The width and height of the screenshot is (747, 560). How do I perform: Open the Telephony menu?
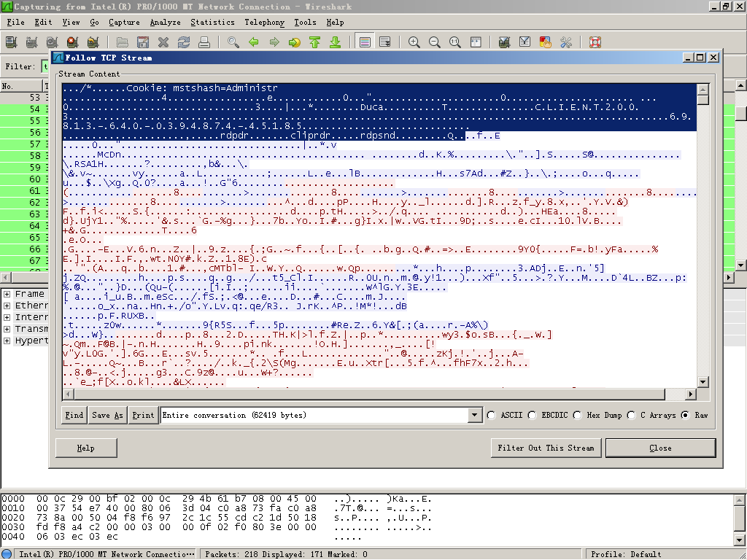click(264, 22)
